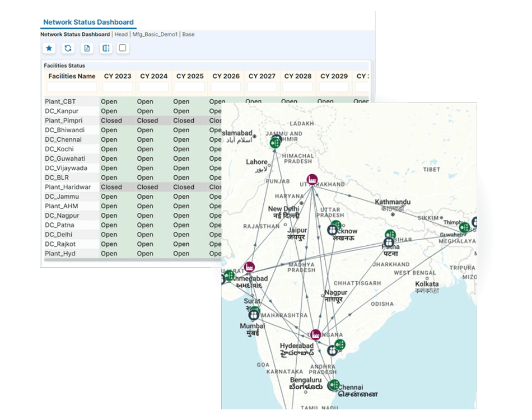The height and width of the screenshot is (420, 532).
Task: Sort by the CY 2024 column header
Action: point(153,76)
